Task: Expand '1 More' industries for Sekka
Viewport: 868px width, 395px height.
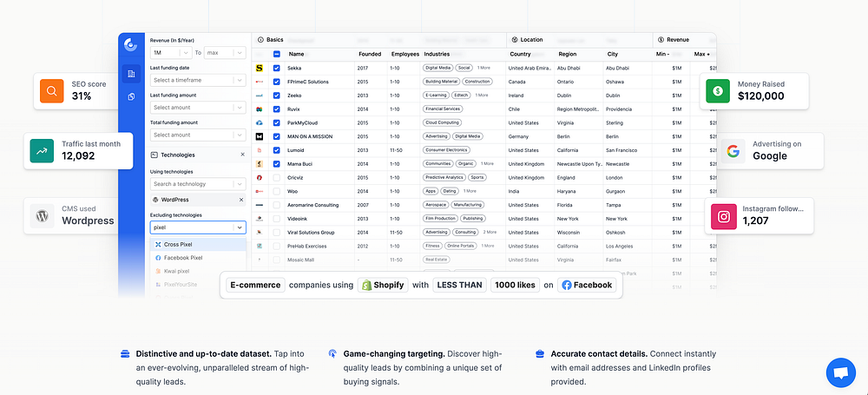Action: point(483,68)
